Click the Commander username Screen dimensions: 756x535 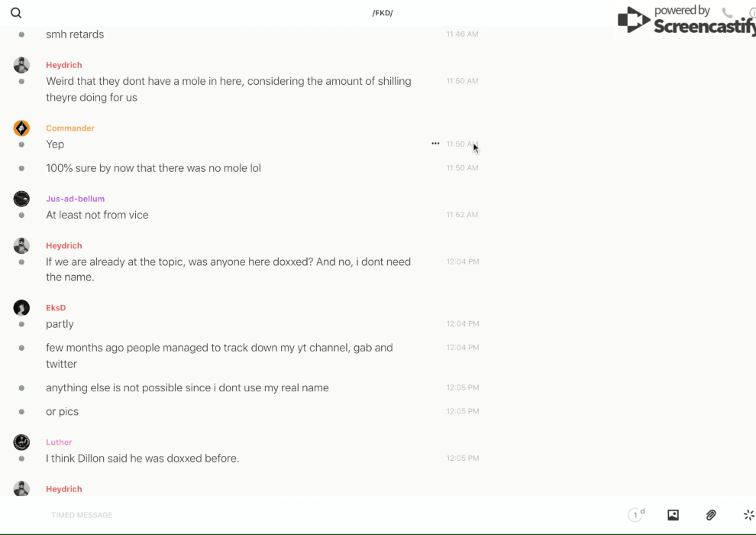pos(70,128)
